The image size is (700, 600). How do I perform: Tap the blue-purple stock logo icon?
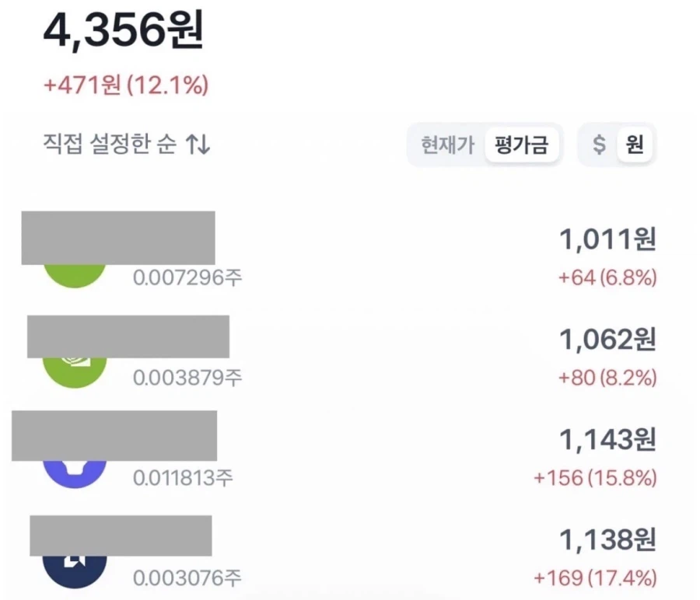pos(74,464)
